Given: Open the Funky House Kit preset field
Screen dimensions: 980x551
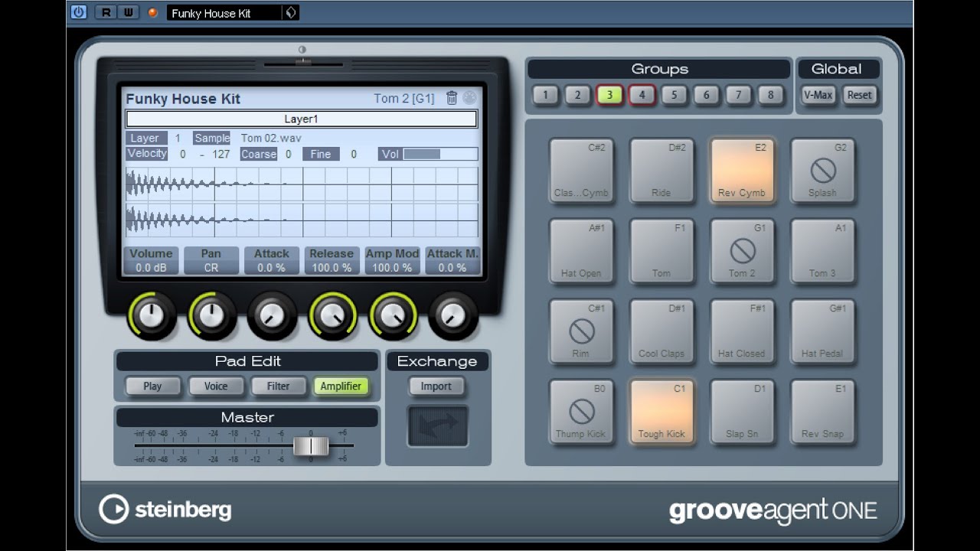Looking at the screenshot, I should point(224,13).
